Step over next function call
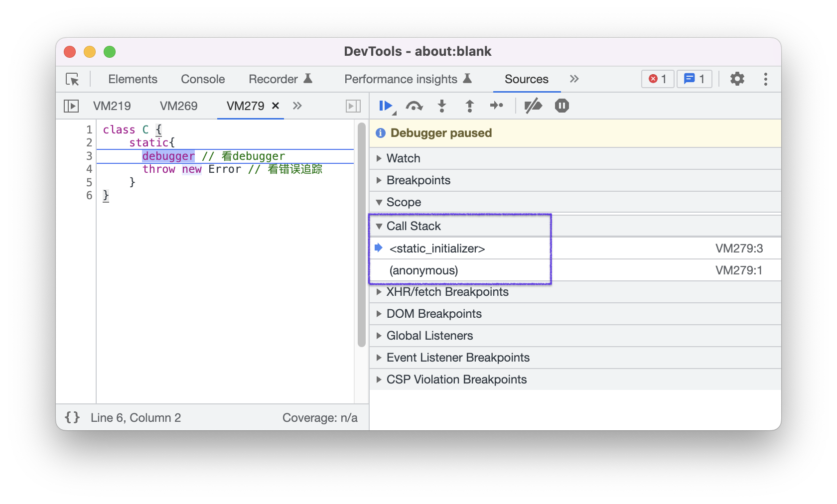837x504 pixels. (x=415, y=106)
